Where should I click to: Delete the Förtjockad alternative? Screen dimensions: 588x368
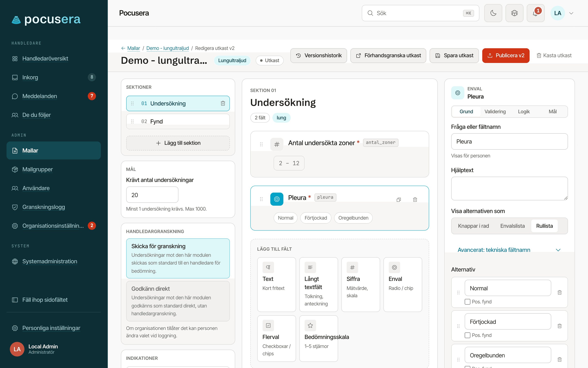(x=560, y=326)
